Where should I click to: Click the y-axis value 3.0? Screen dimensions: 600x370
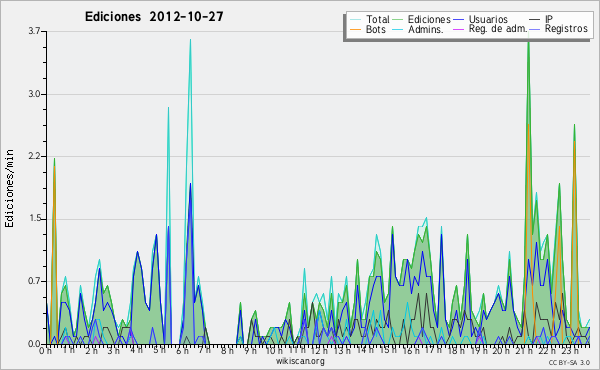tap(34, 94)
